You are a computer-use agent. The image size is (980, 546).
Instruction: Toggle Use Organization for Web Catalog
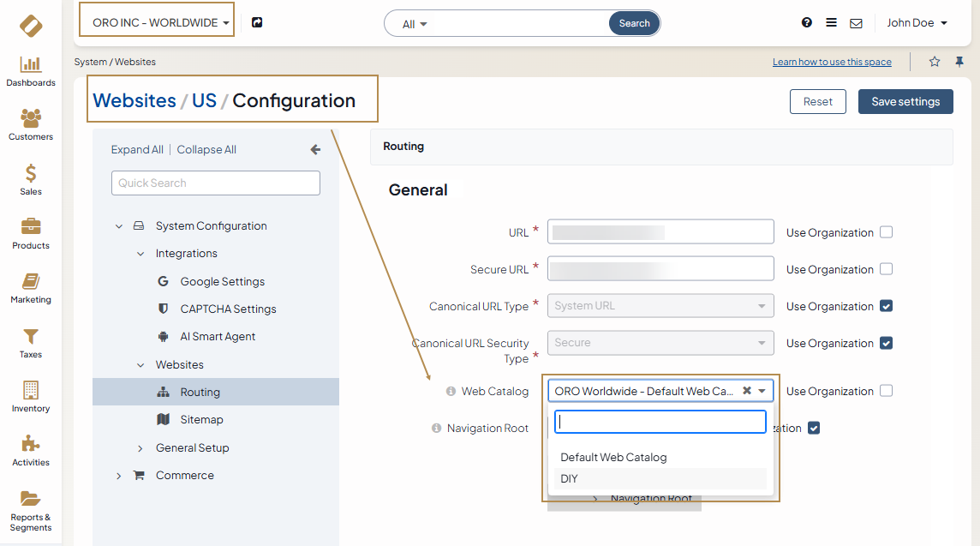[887, 391]
